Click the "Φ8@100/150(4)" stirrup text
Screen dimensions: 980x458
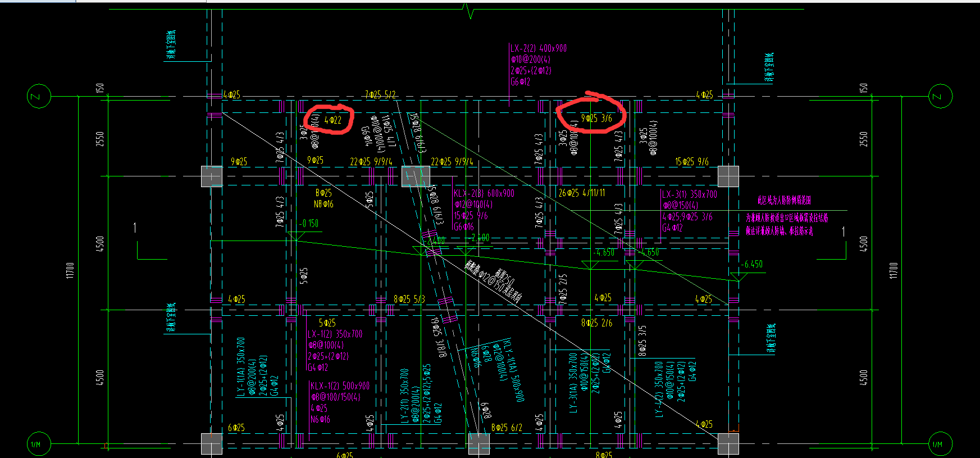coord(335,397)
